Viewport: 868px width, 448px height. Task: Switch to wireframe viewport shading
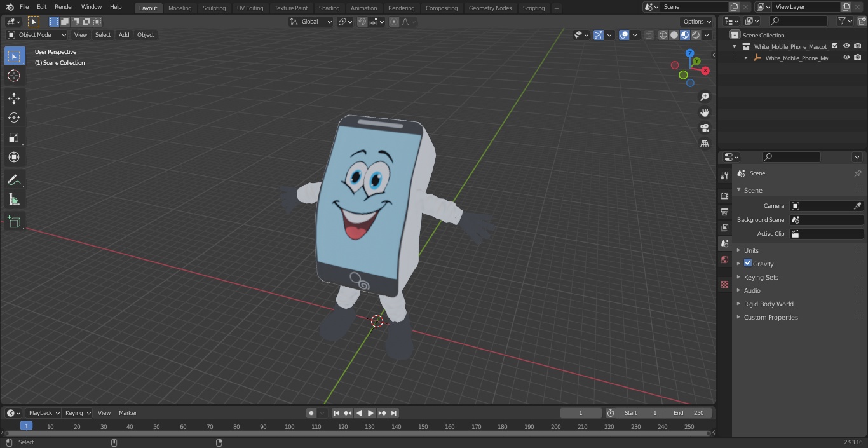[663, 35]
